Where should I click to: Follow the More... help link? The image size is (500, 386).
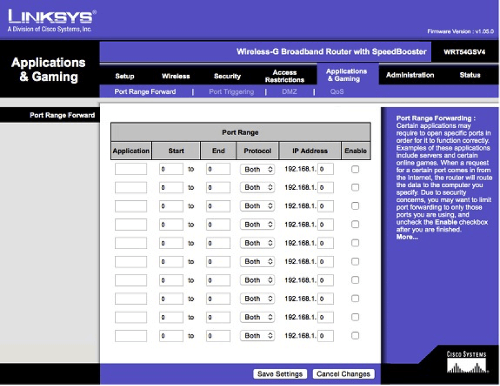click(407, 237)
